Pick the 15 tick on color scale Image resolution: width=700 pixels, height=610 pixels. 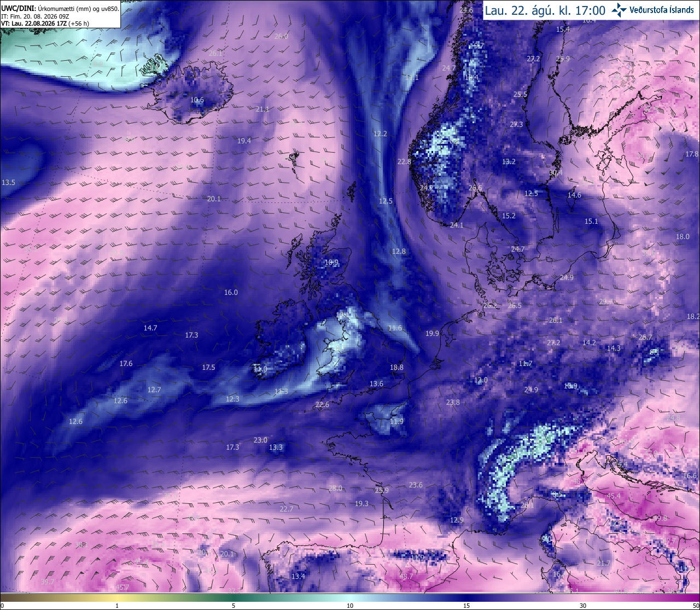coord(466,606)
